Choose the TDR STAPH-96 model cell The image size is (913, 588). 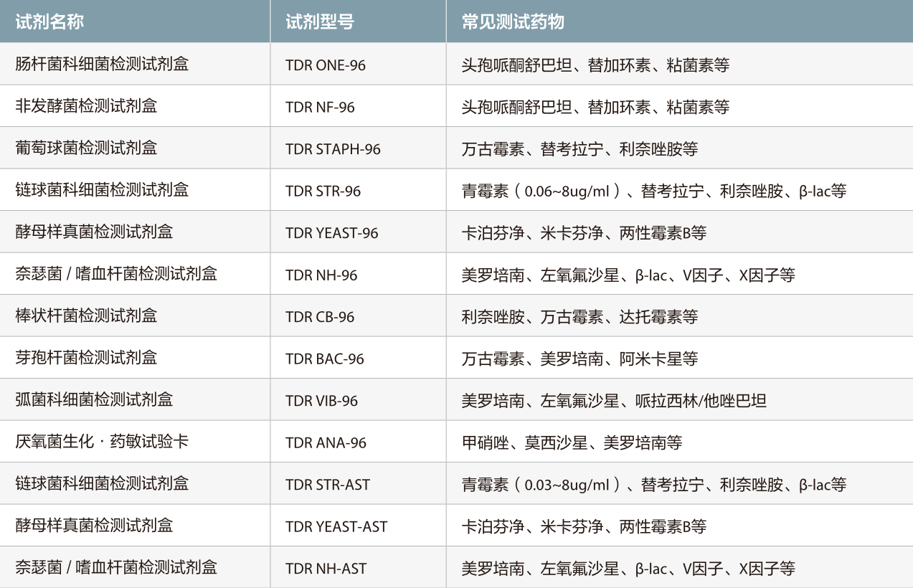click(x=333, y=149)
